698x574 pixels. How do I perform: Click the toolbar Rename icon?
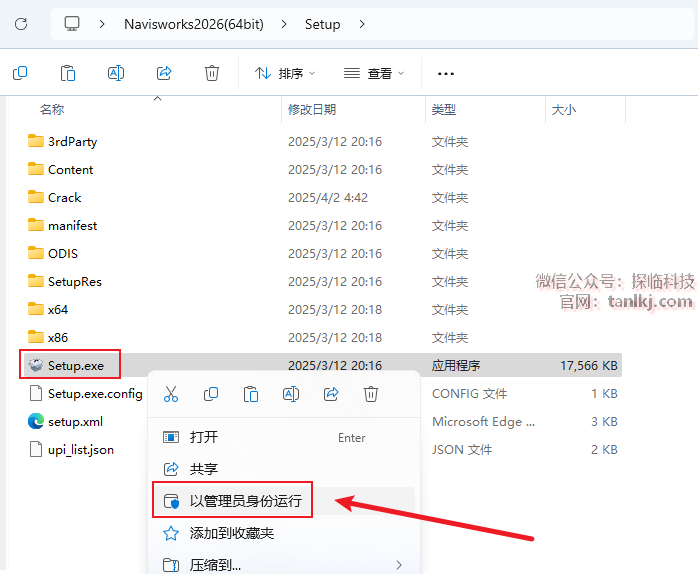[x=116, y=73]
